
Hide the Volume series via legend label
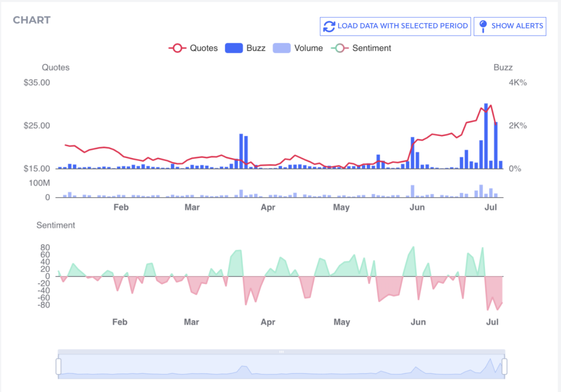308,48
